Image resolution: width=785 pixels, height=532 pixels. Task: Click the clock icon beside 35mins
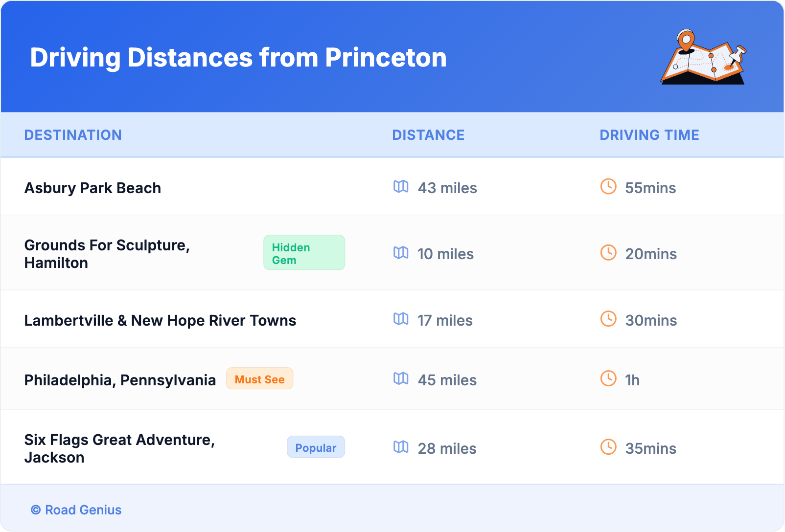pyautogui.click(x=608, y=447)
